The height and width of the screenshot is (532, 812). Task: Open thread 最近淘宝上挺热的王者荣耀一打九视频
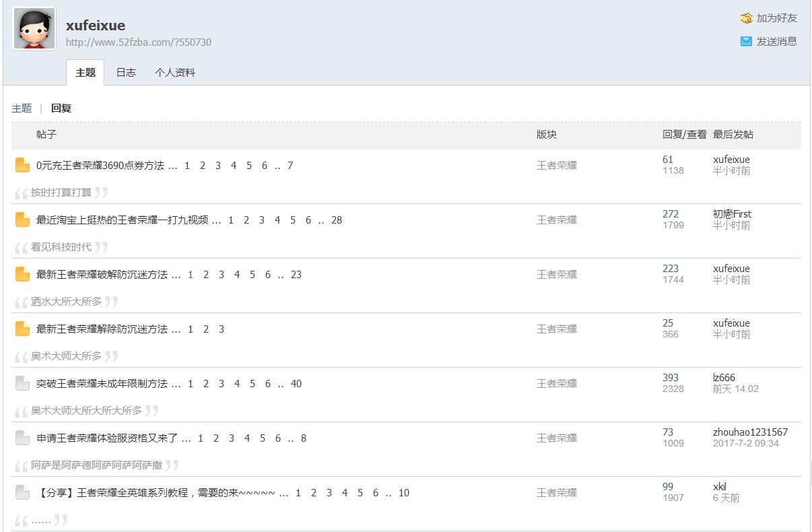(123, 220)
